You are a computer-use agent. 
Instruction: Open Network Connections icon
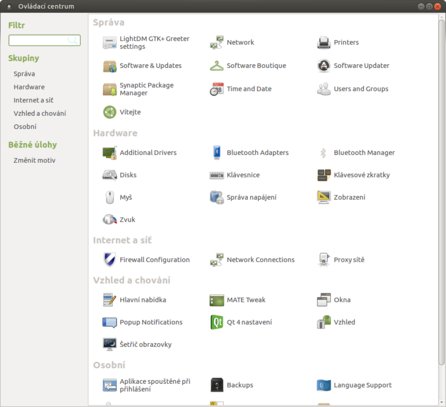pos(217,260)
